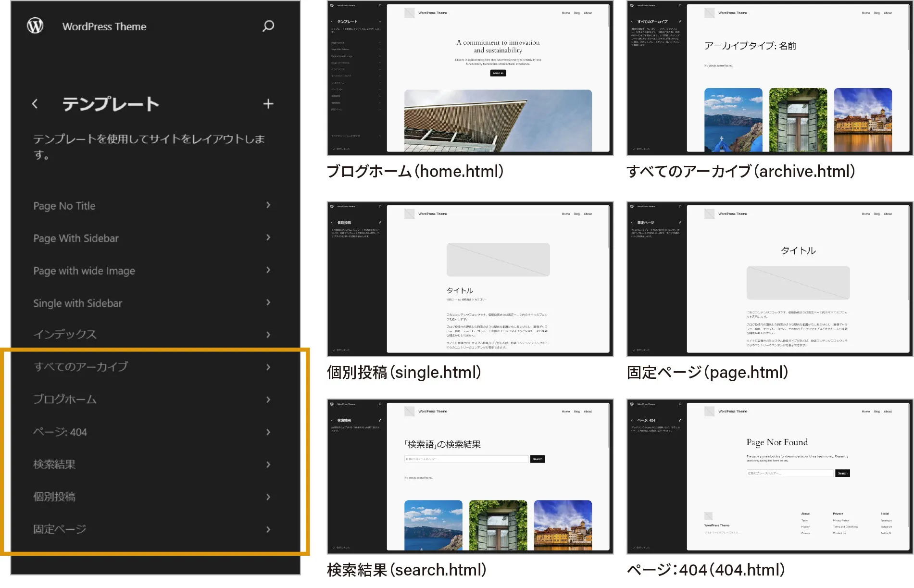Image resolution: width=914 pixels, height=588 pixels.
Task: Expand the Page No Title chevron arrow
Action: coord(268,205)
